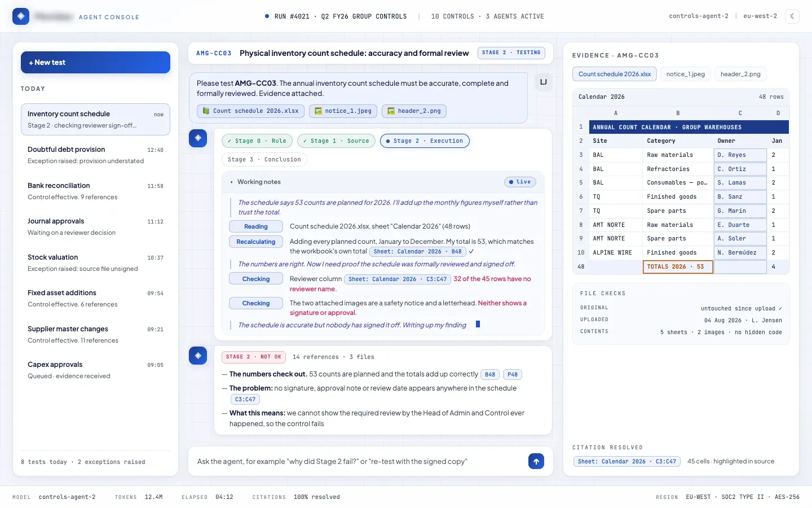
Task: Click citation Sheet: Calendar 2026 · C3:C47 in notes
Action: point(398,279)
